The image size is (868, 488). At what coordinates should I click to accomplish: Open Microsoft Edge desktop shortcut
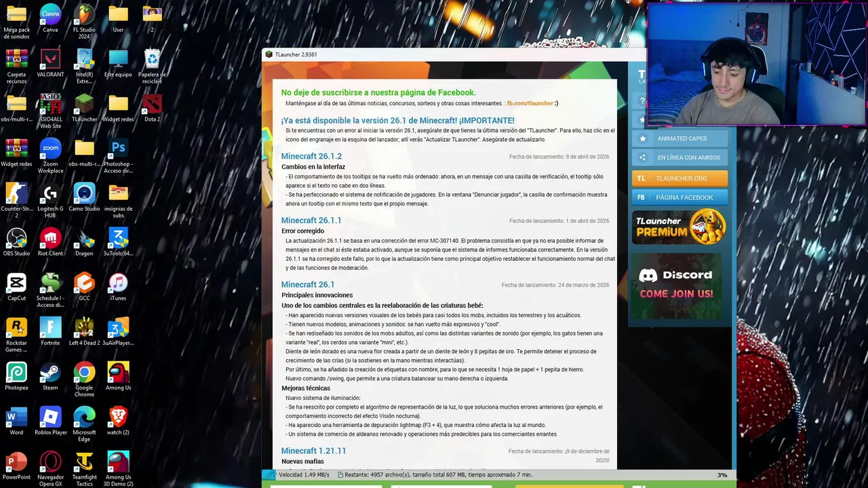84,425
